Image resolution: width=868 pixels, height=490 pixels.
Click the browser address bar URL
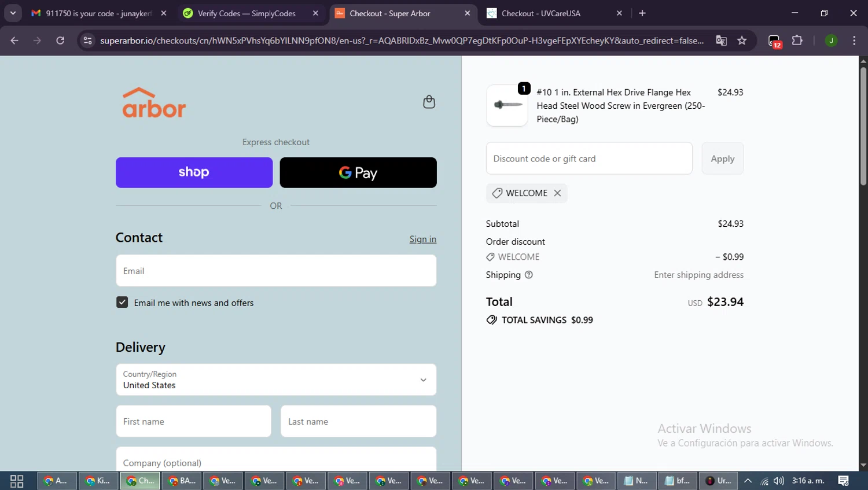[x=402, y=40]
